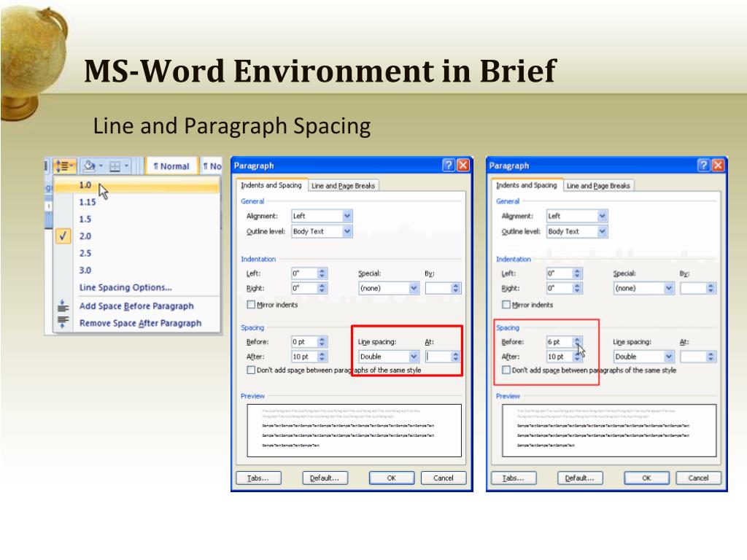
Task: Click the By indentation field, left dialog
Action: 438,288
